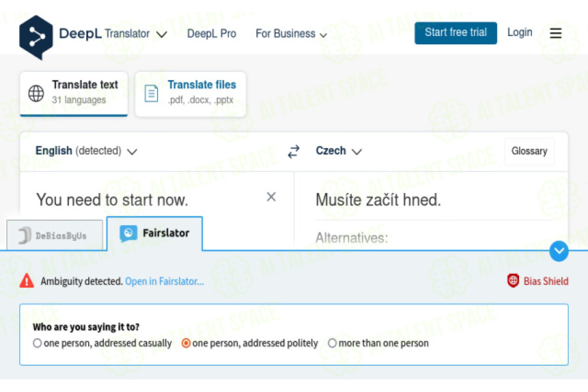Image resolution: width=588 pixels, height=392 pixels.
Task: Click the DeepL hexagon logo
Action: [36, 37]
